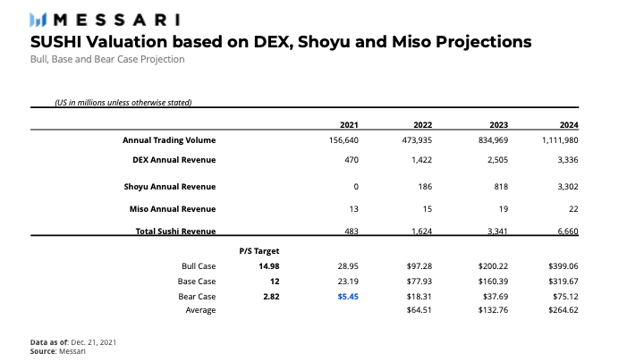This screenshot has height=362, width=644.
Task: Click the Miso revenue value 15
Action: (428, 209)
